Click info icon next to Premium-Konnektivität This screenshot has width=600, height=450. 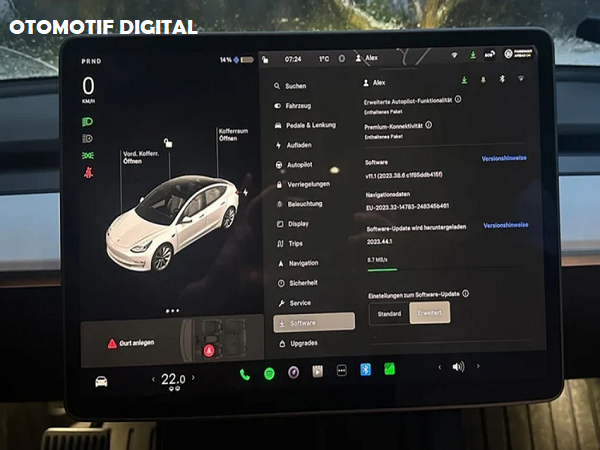pos(429,125)
